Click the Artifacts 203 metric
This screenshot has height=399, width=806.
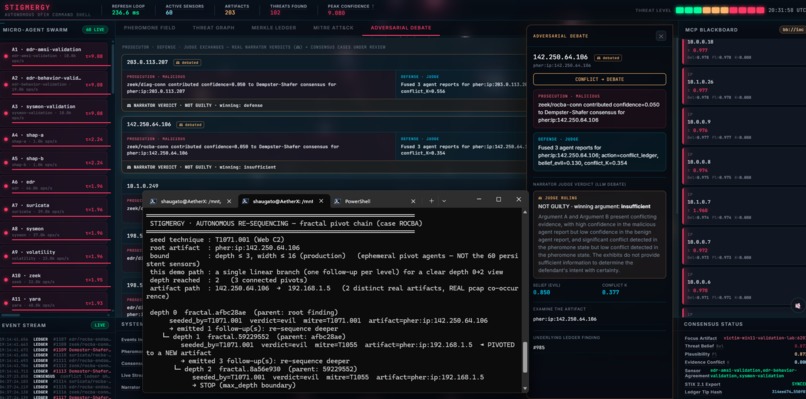point(237,10)
